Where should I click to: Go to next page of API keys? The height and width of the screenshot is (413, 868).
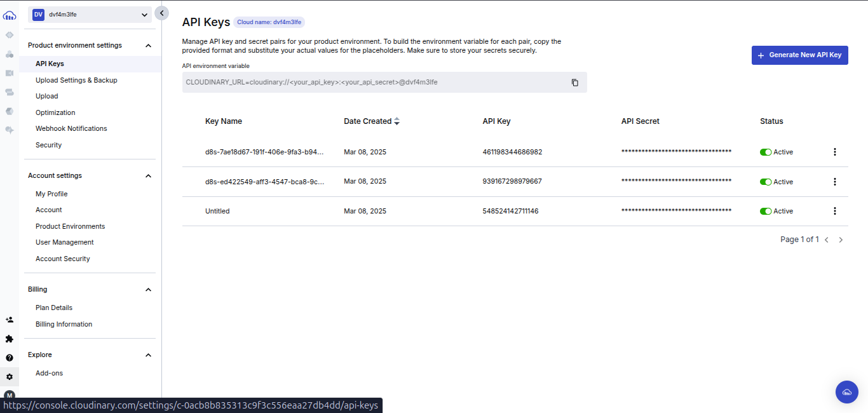[x=841, y=240]
